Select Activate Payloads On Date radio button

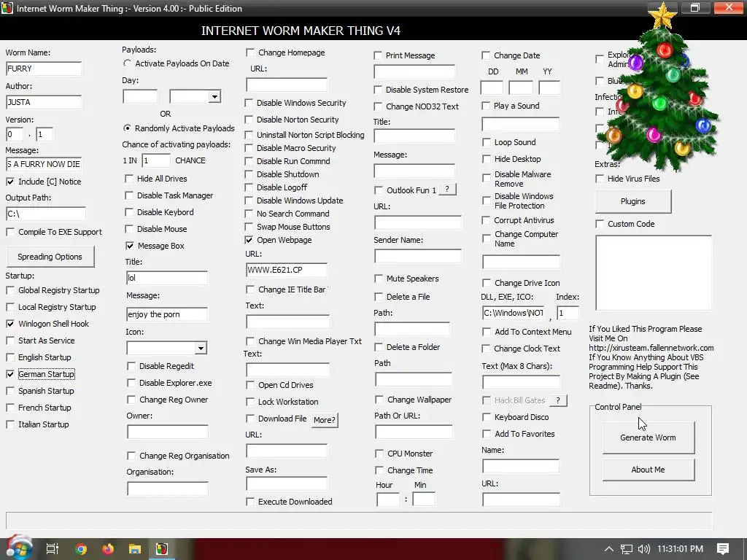tap(127, 63)
